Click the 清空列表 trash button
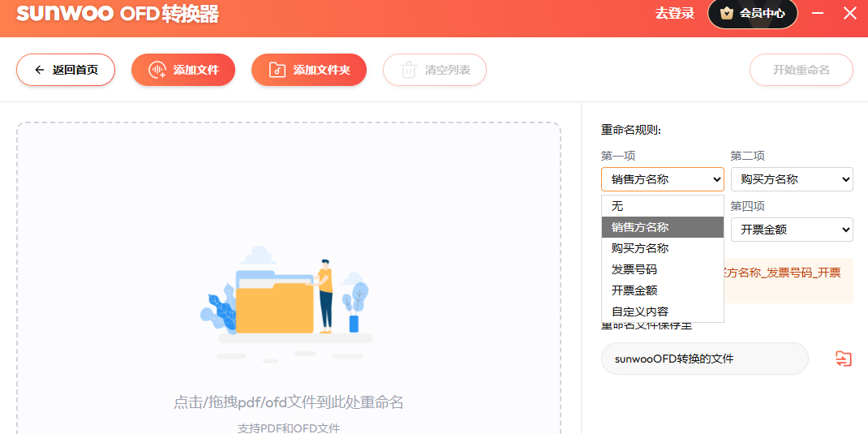This screenshot has width=868, height=434. [x=435, y=70]
